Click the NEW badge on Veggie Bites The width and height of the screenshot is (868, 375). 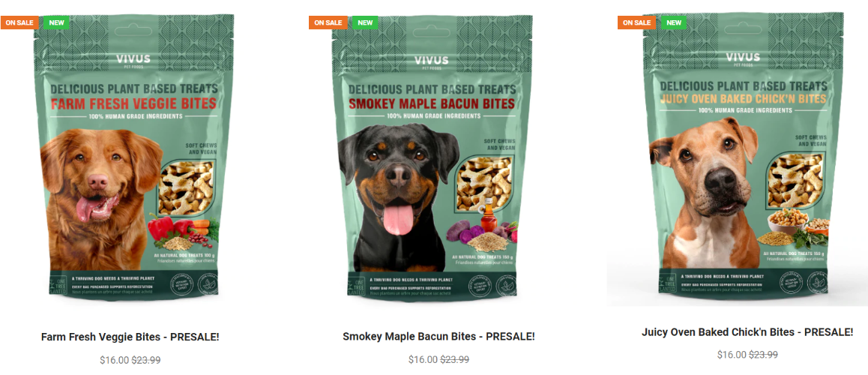tap(56, 22)
